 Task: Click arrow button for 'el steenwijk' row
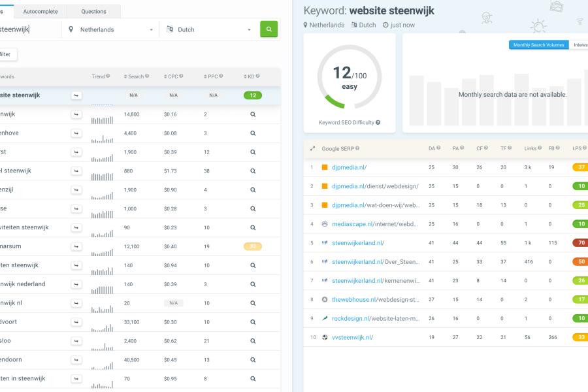coord(76,171)
